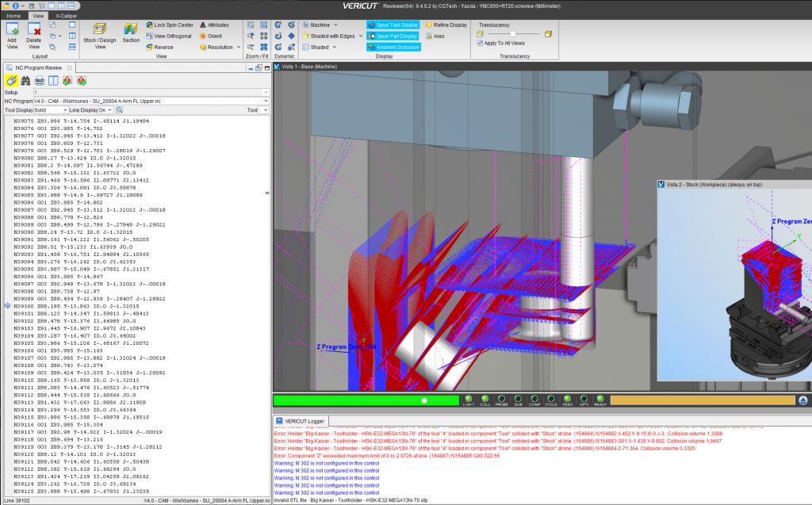Click the PROBE status light
812x505 pixels.
[x=501, y=400]
